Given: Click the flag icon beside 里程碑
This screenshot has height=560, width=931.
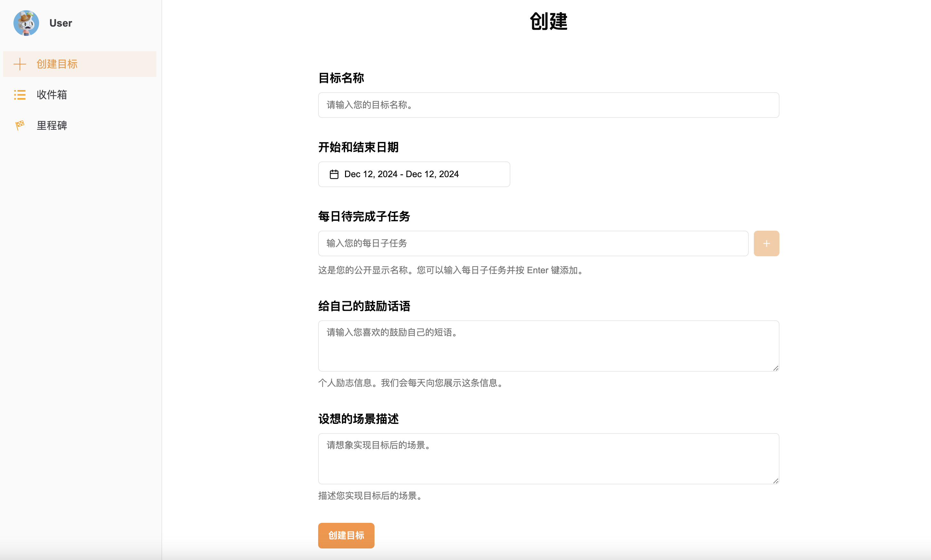Looking at the screenshot, I should click(20, 125).
